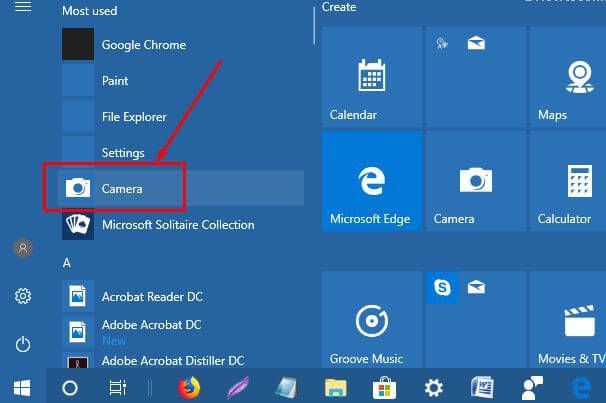The height and width of the screenshot is (403, 606).
Task: Open Microsoft Solitaire Collection app
Action: point(182,224)
